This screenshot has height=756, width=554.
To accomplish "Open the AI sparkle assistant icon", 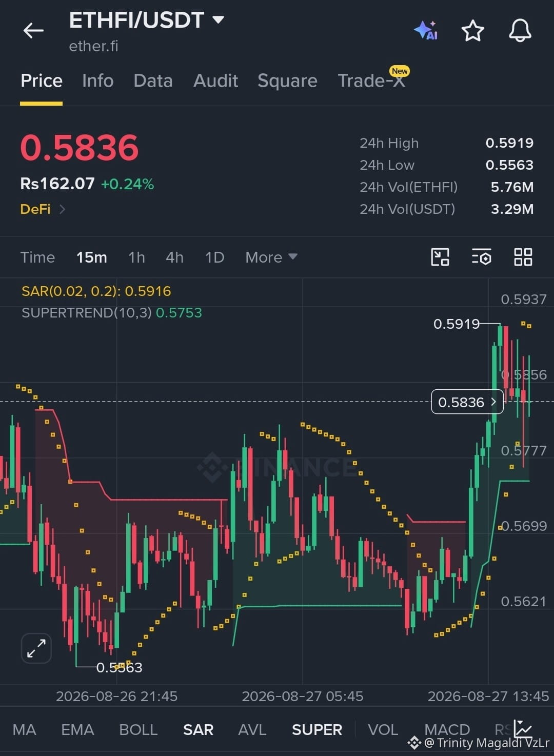I will click(x=426, y=31).
